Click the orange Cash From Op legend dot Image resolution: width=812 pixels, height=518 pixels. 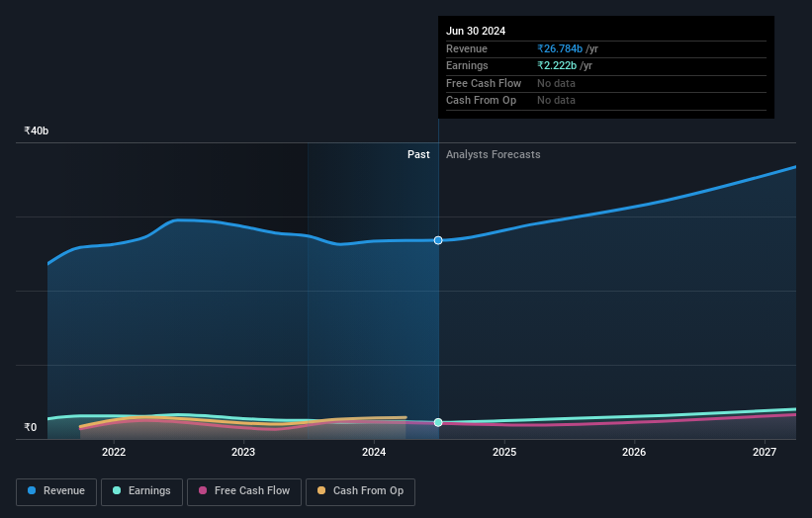(x=321, y=490)
